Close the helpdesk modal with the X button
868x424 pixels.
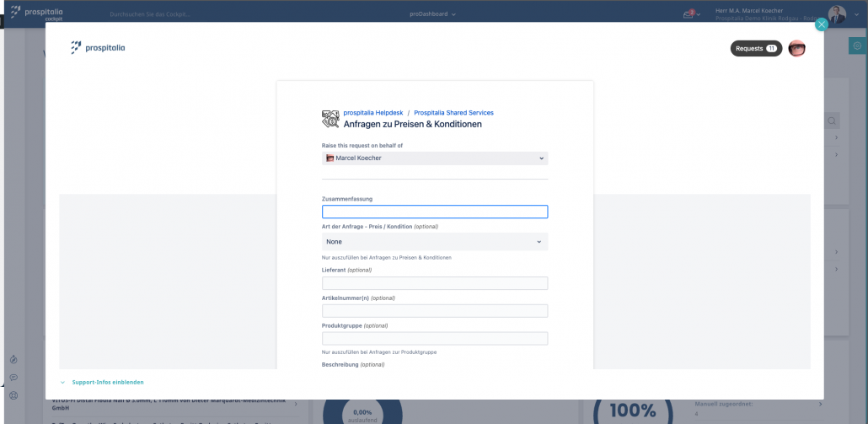[x=822, y=24]
